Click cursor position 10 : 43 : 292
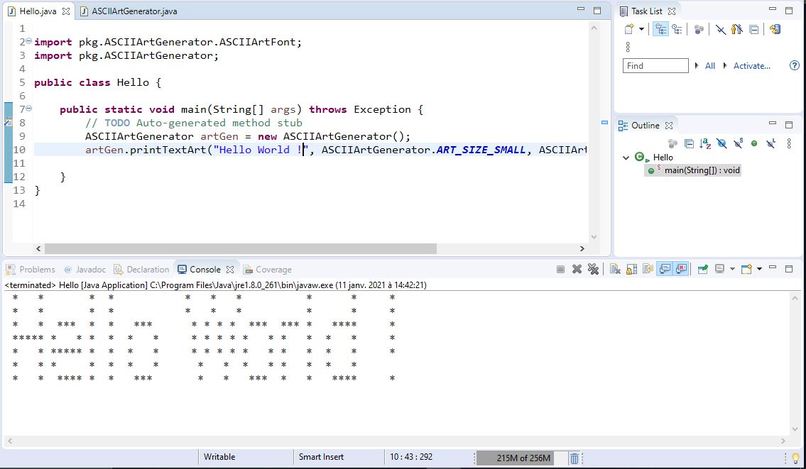The height and width of the screenshot is (469, 806). (411, 457)
